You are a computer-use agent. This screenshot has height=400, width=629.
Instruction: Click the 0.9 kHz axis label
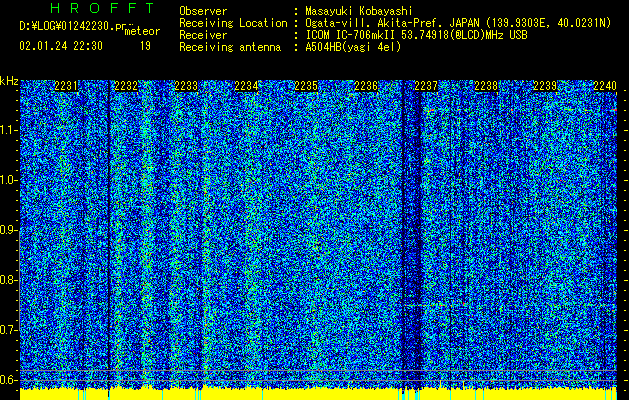point(8,230)
